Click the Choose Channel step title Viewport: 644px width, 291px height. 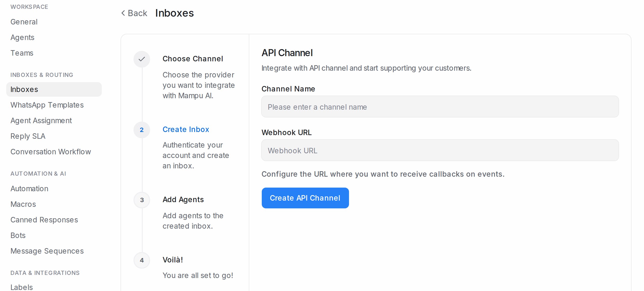click(193, 59)
